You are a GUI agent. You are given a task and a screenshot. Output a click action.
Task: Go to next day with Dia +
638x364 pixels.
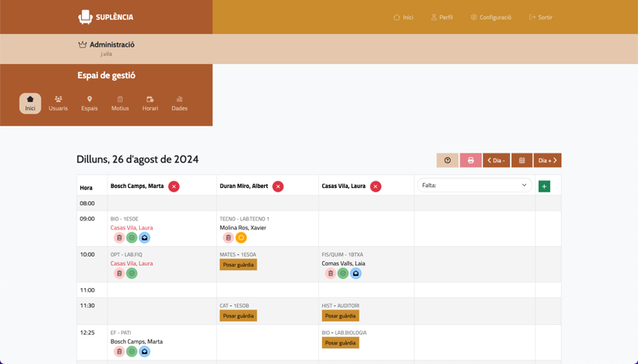pyautogui.click(x=547, y=160)
